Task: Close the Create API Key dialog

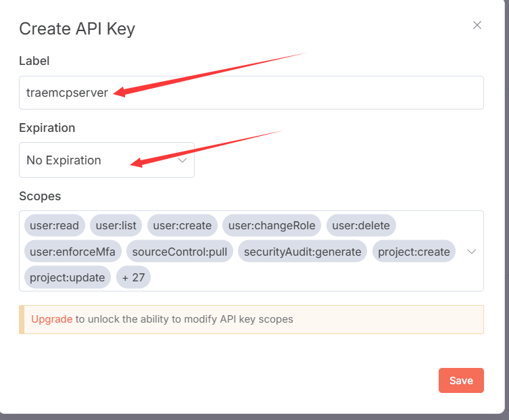Action: 477,25
